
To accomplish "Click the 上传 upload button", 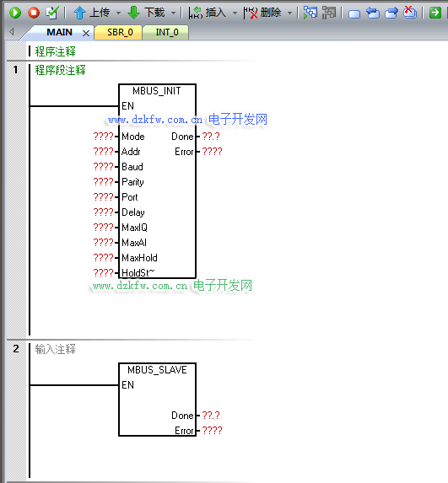I will (92, 13).
